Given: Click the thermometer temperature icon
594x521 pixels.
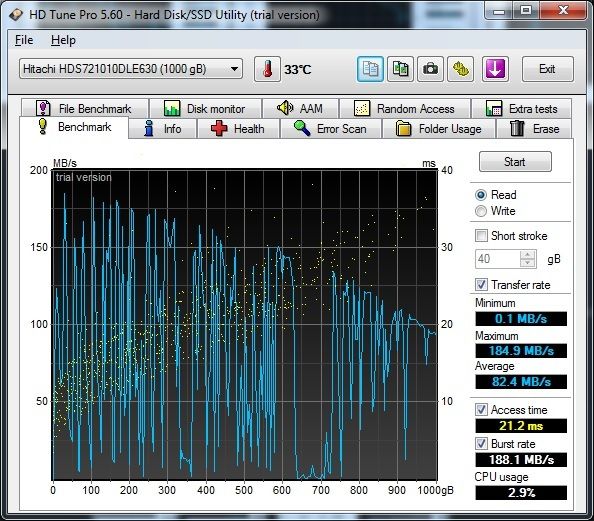Looking at the screenshot, I should pyautogui.click(x=267, y=69).
